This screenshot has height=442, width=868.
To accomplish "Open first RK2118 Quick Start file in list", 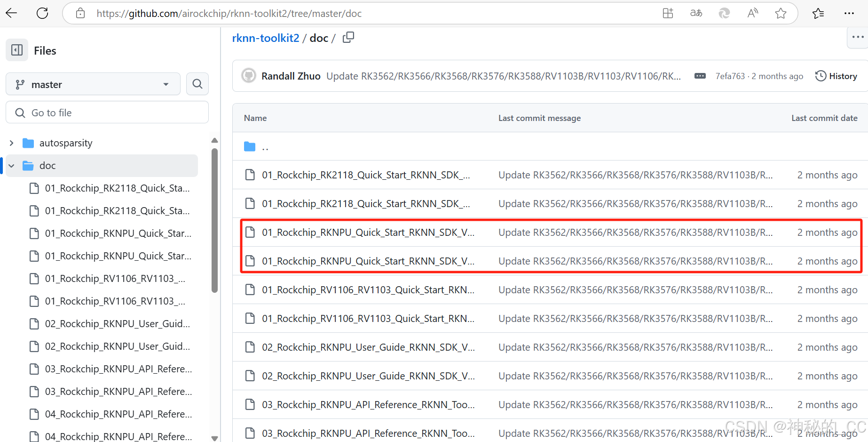I will [366, 175].
